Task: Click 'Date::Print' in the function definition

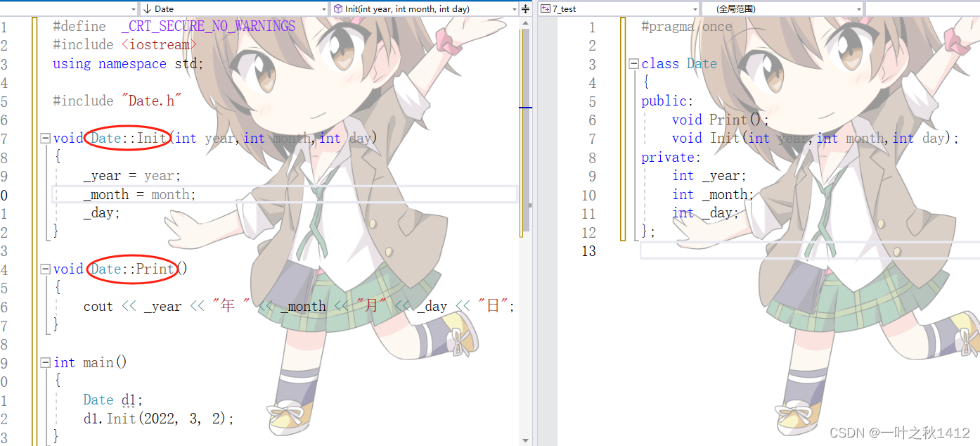Action: (133, 269)
